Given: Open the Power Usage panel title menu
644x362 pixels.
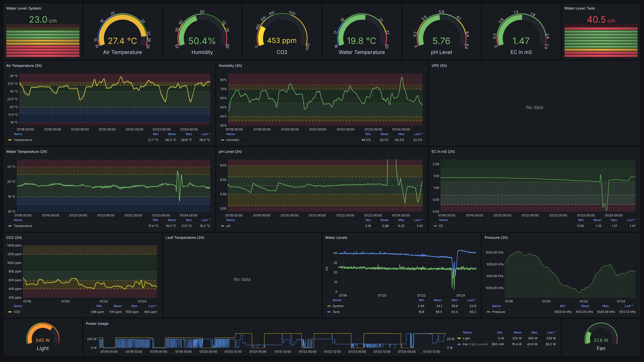Looking at the screenshot, I should click(x=97, y=324).
